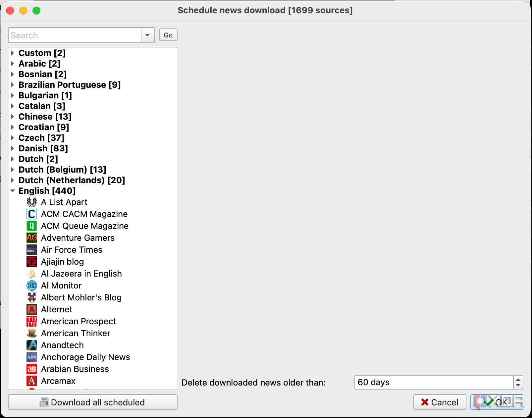The width and height of the screenshot is (532, 418).
Task: Expand the Dutch (Belgium) [13] category
Action: (13, 170)
